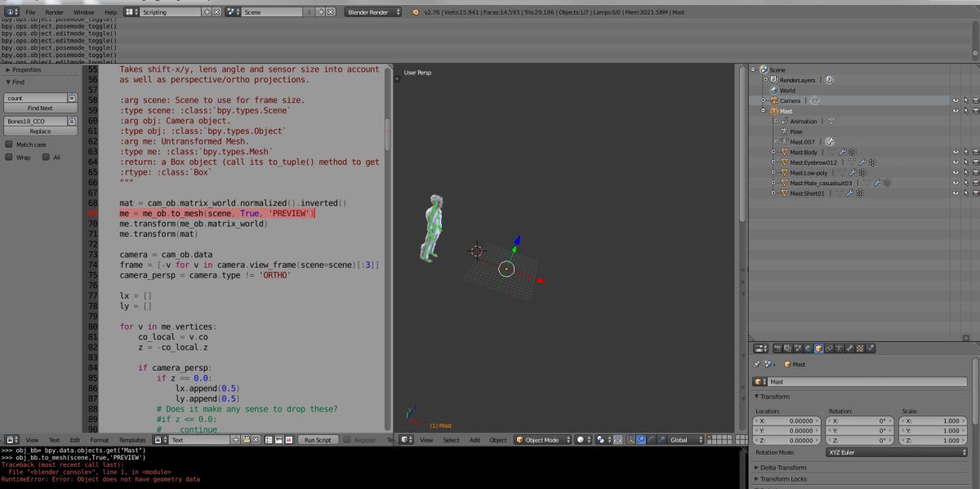Enable the All checkbox in Find panel
The height and width of the screenshot is (489, 980).
point(46,158)
